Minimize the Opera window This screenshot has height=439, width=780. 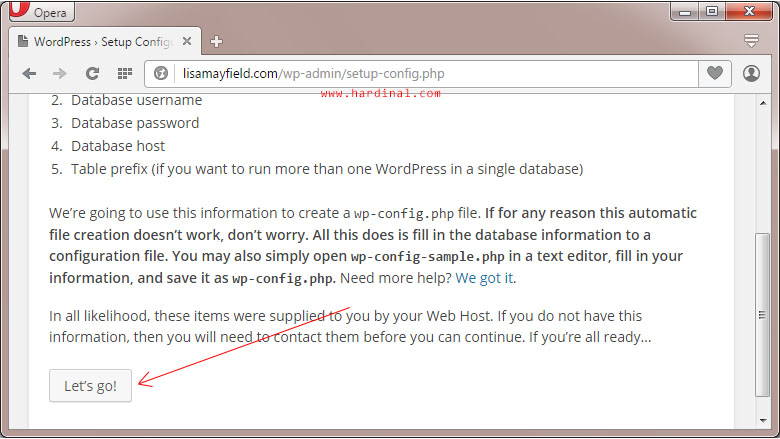pyautogui.click(x=685, y=11)
